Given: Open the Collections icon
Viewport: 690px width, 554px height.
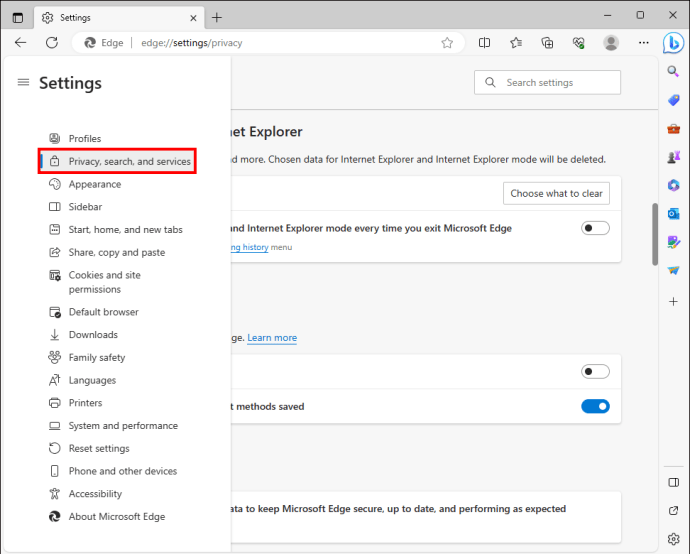Looking at the screenshot, I should tap(547, 43).
